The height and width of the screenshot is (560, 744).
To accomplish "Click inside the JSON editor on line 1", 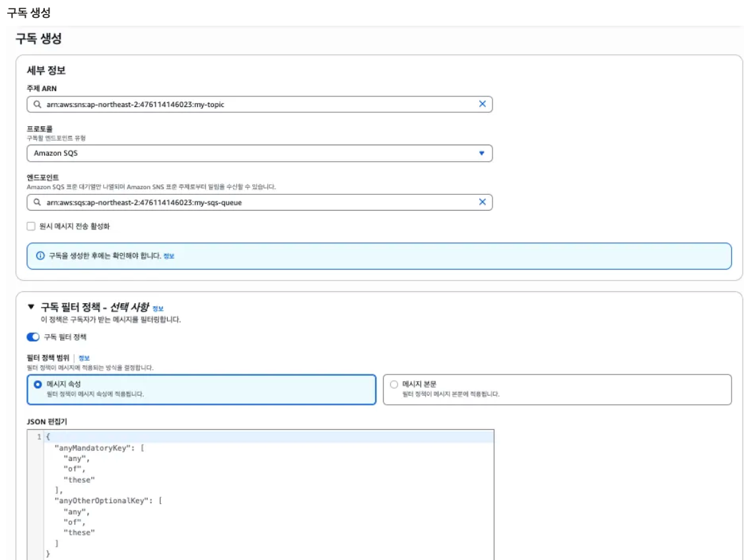I will [269, 437].
